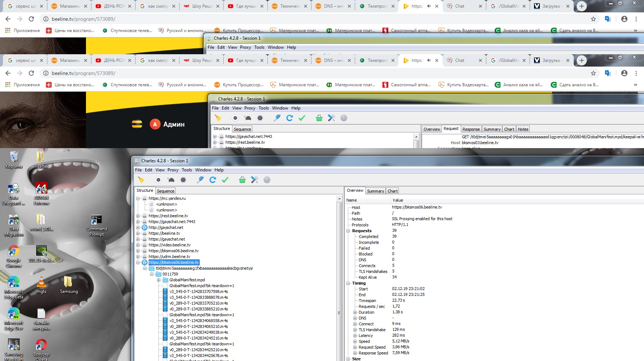Switch to the Summary tab in the front Charles window
Viewport: 644px width, 361px height.
click(376, 191)
